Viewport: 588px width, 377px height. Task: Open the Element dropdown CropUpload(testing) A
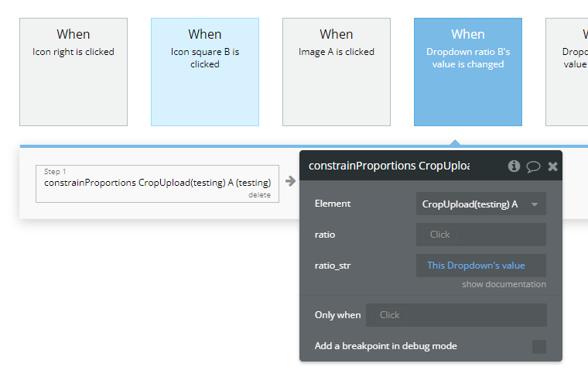(x=480, y=204)
